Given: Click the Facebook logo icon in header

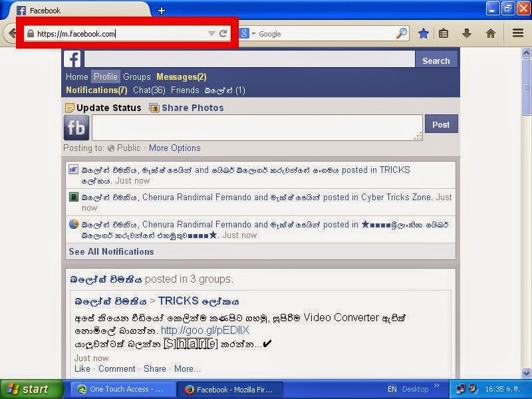Looking at the screenshot, I should pos(72,59).
